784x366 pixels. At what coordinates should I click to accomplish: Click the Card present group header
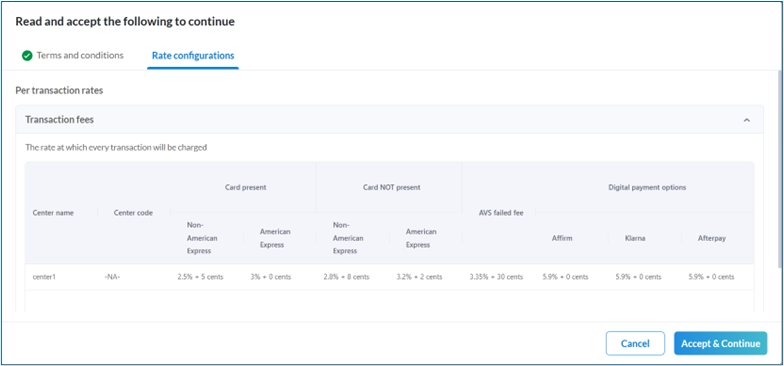[246, 188]
